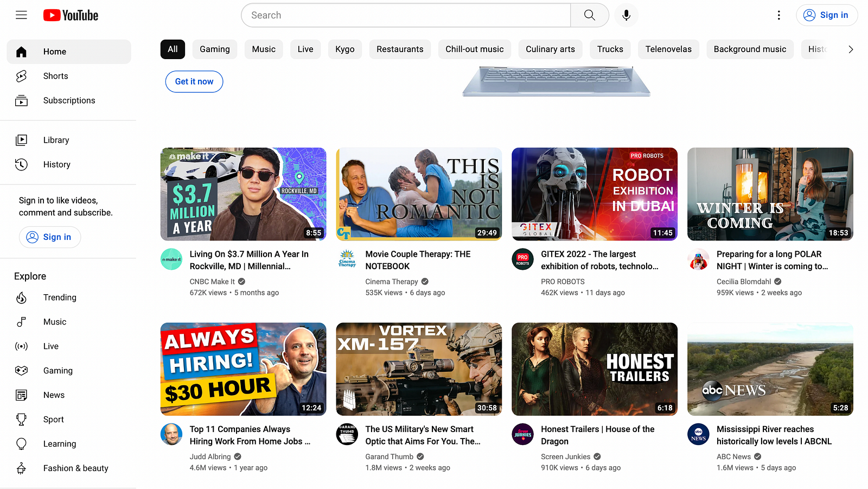Open Gaming controller icon in Explore
The height and width of the screenshot is (489, 868).
[x=21, y=371]
